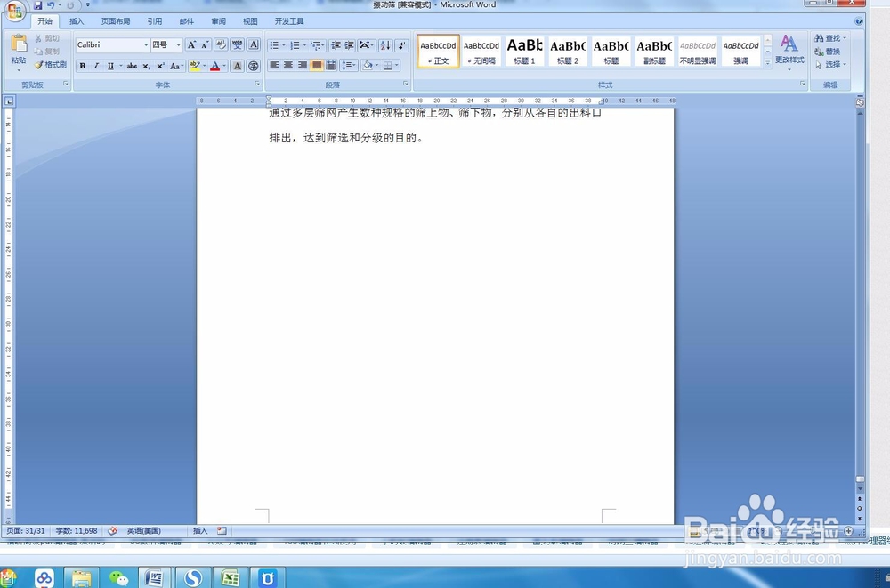Switch to the 审阅 (Review) tab

pos(219,21)
